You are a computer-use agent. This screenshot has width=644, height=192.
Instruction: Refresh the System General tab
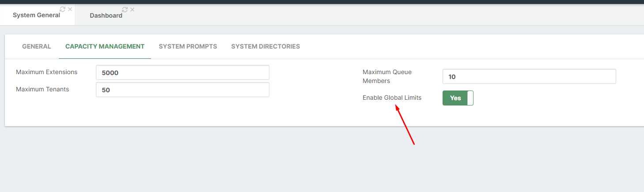click(x=63, y=9)
